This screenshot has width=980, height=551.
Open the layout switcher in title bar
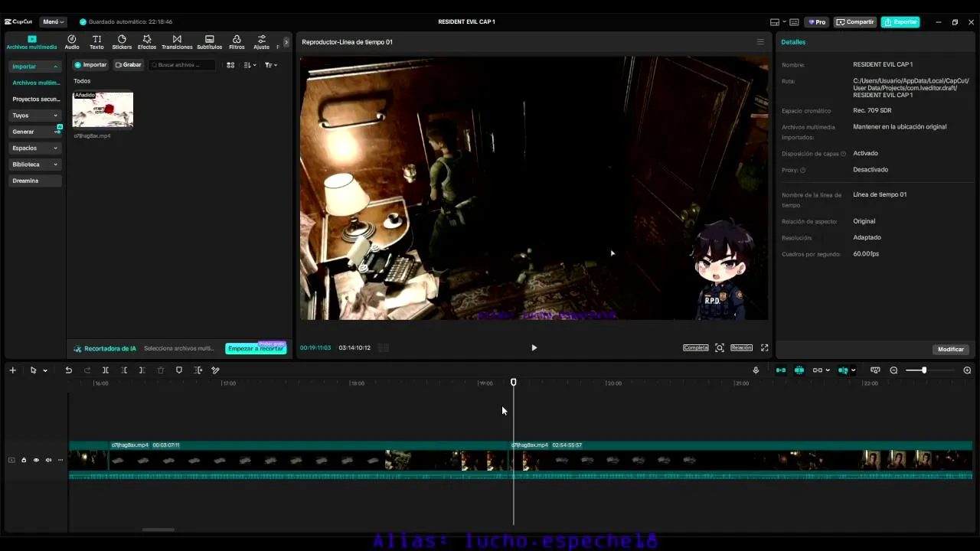point(777,22)
